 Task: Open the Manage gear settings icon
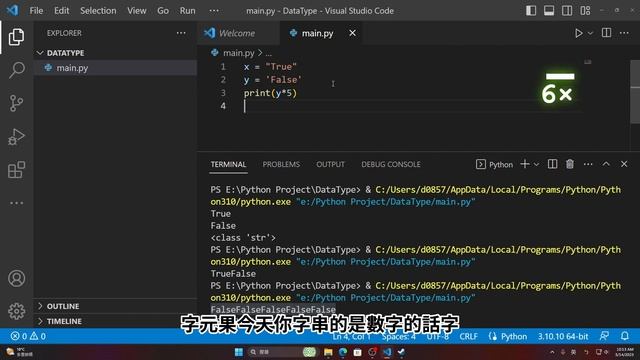pyautogui.click(x=16, y=311)
